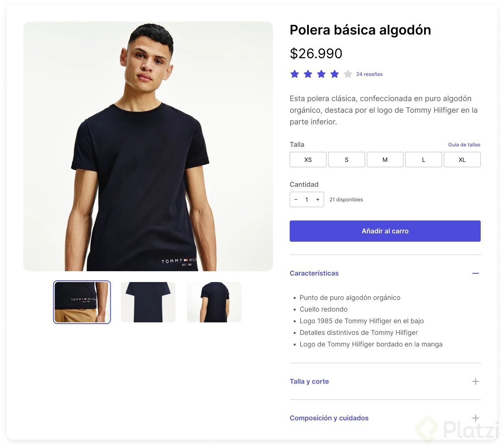Open the 24 reseñas link
Image resolution: width=504 pixels, height=448 pixels.
[369, 74]
